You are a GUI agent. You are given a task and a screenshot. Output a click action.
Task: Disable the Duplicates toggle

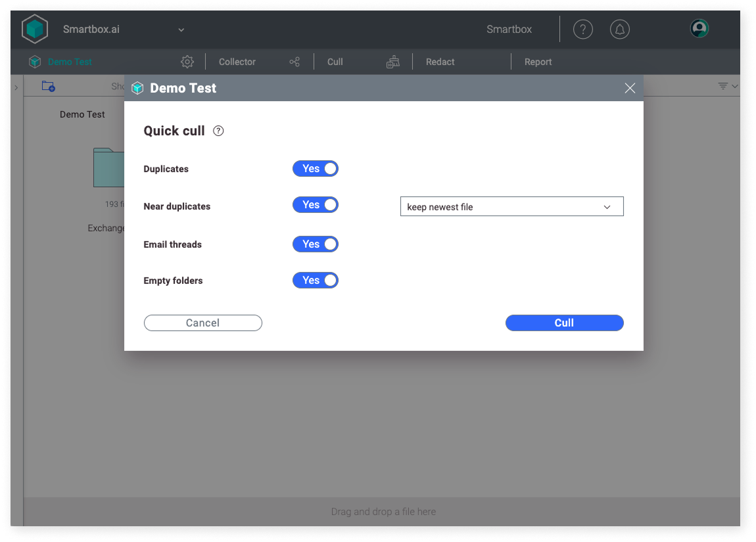[x=315, y=168]
